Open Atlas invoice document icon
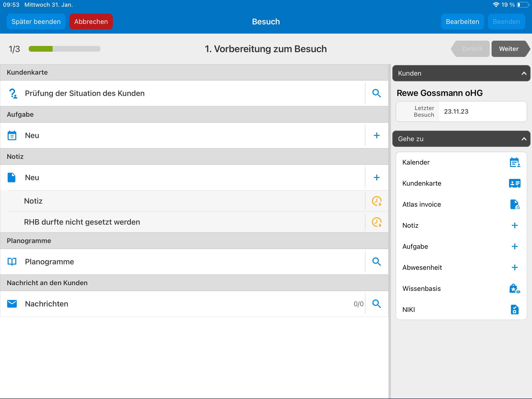This screenshot has width=532, height=399. pyautogui.click(x=515, y=205)
